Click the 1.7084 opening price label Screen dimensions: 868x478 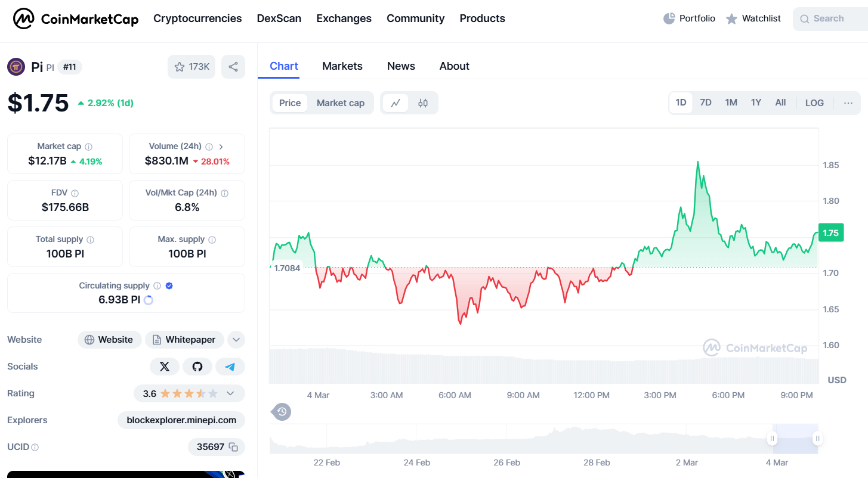286,268
